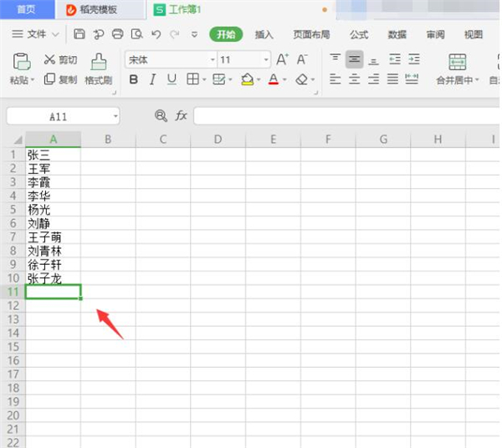This screenshot has height=448, width=502.
Task: Click the zoom magnifier beside fx
Action: tap(161, 115)
